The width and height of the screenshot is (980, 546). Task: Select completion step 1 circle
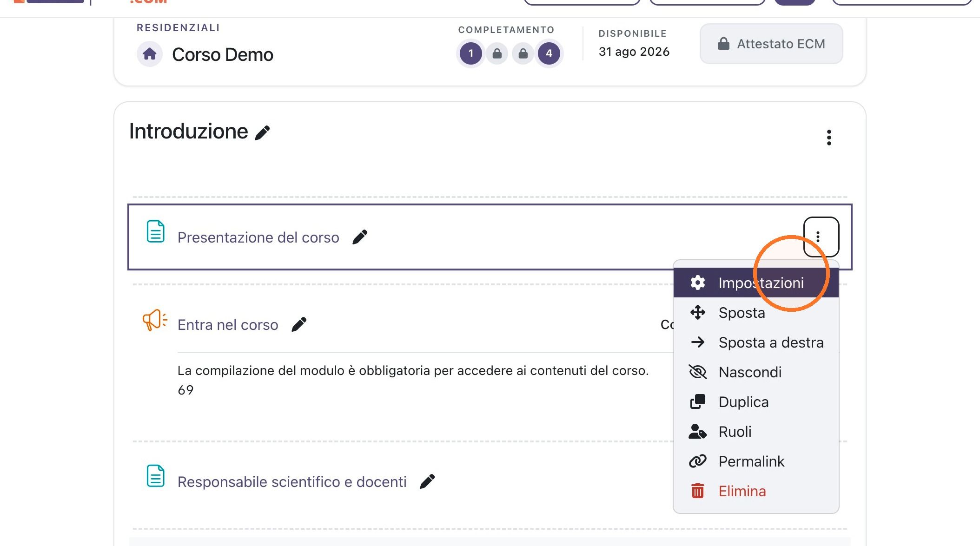click(471, 53)
